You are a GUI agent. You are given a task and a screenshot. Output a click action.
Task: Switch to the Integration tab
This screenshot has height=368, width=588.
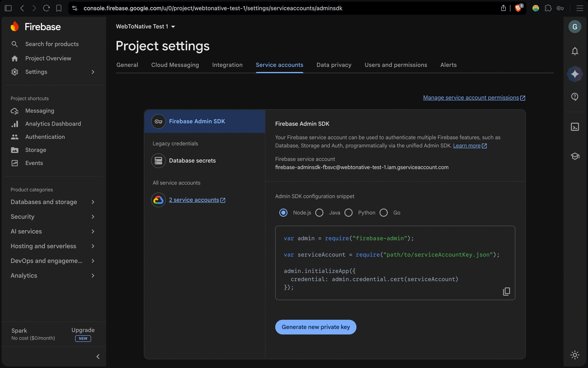point(227,65)
